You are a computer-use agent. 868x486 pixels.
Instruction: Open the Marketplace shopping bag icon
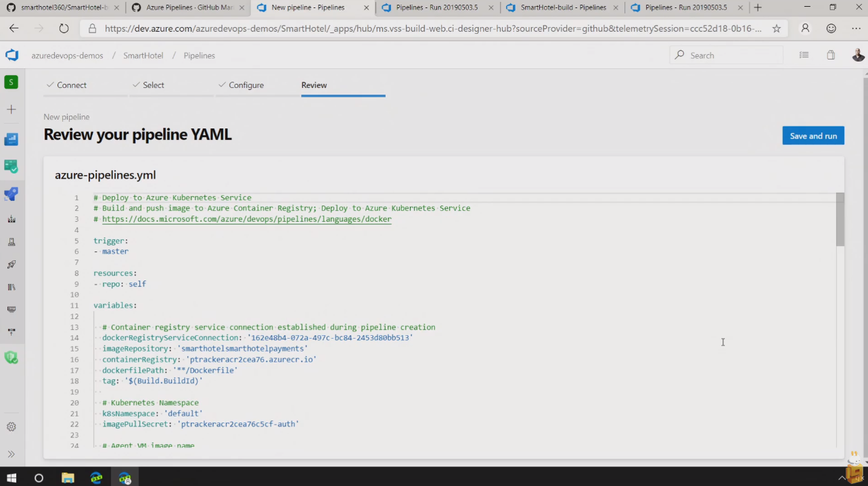click(x=831, y=55)
